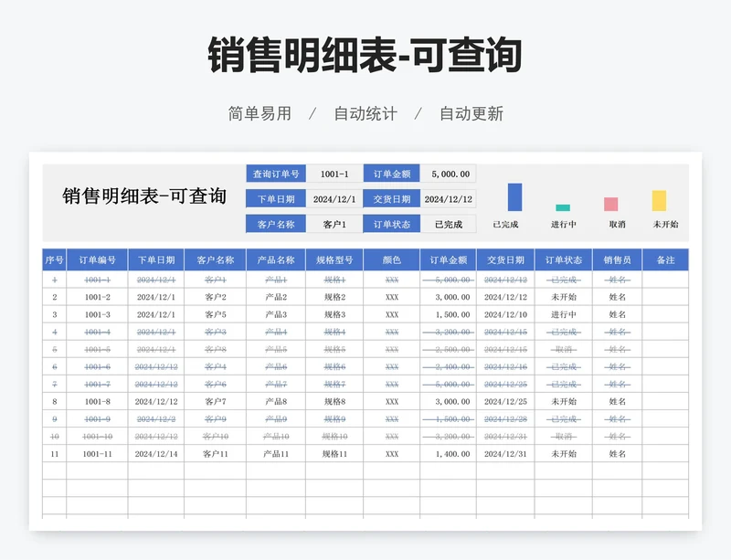
Task: Click the blue 已完成 chart bar
Action: (x=514, y=197)
